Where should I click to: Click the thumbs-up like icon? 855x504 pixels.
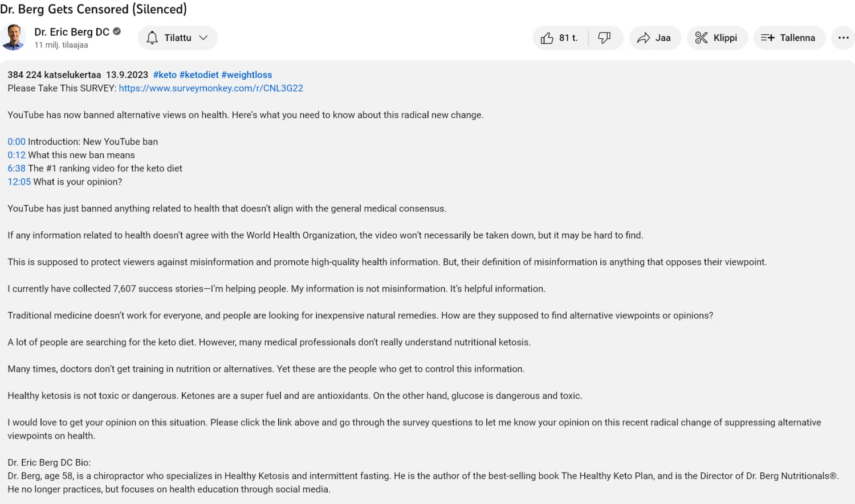[x=547, y=38]
